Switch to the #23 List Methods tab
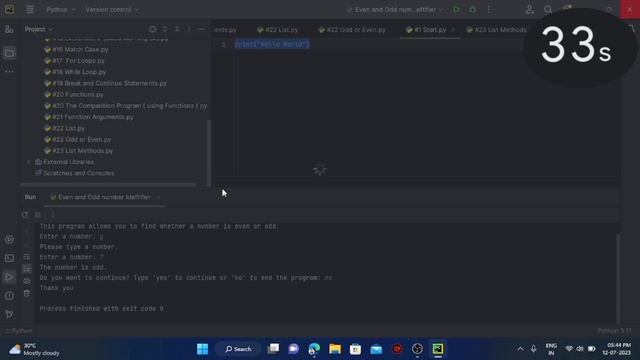640x360 pixels. [496, 30]
